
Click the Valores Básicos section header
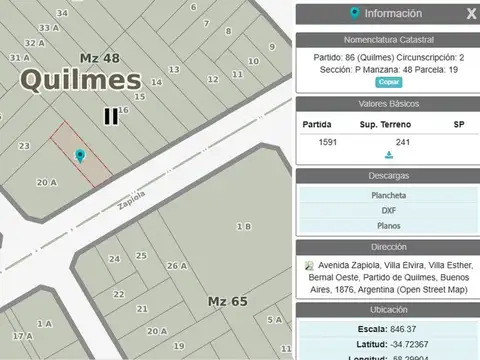coord(389,104)
